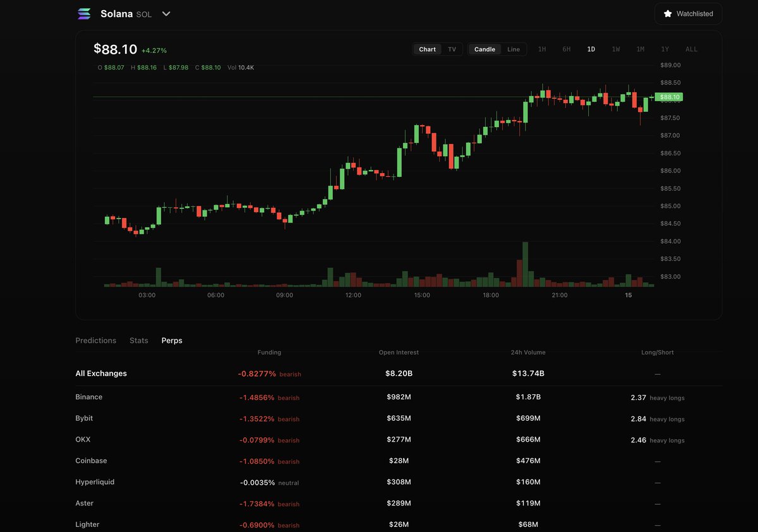This screenshot has width=758, height=532.
Task: Open the Perps tab
Action: [x=172, y=341]
